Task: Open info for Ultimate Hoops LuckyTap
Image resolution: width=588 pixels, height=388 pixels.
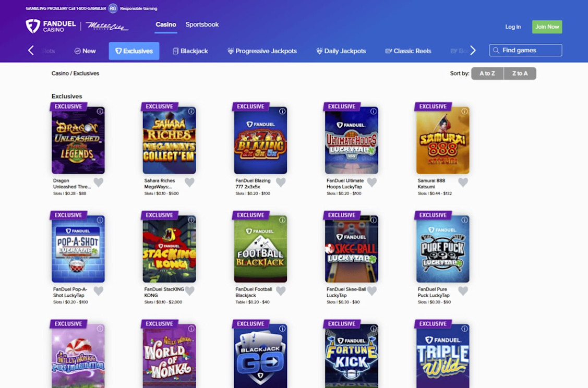Action: point(373,111)
